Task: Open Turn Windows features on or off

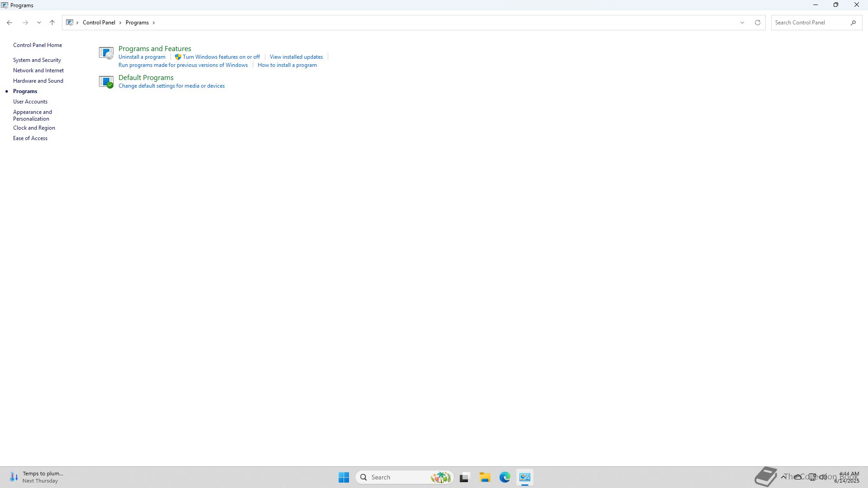Action: click(x=221, y=57)
